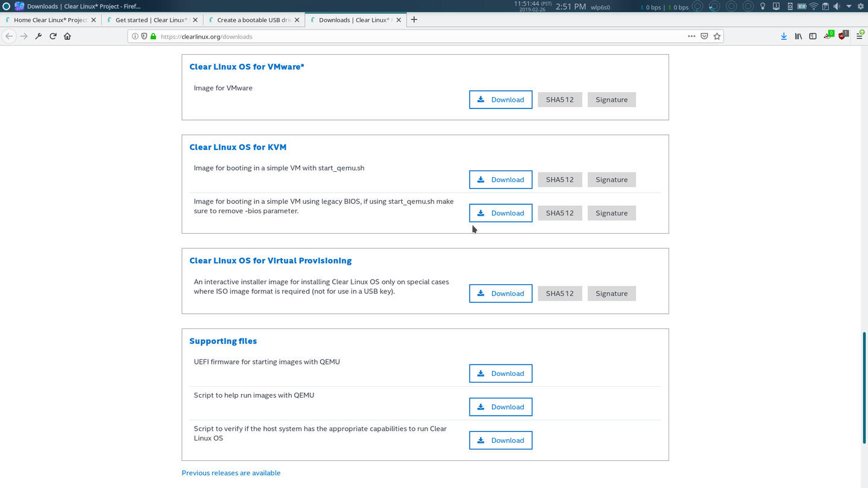868x488 pixels.
Task: Download the Virtual Provisioning ISO installer
Action: pos(500,293)
